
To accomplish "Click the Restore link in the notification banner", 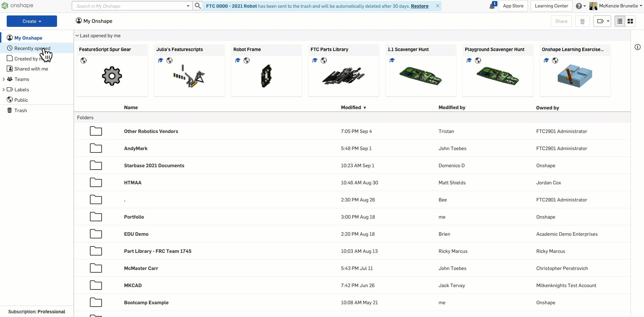I will tap(420, 6).
